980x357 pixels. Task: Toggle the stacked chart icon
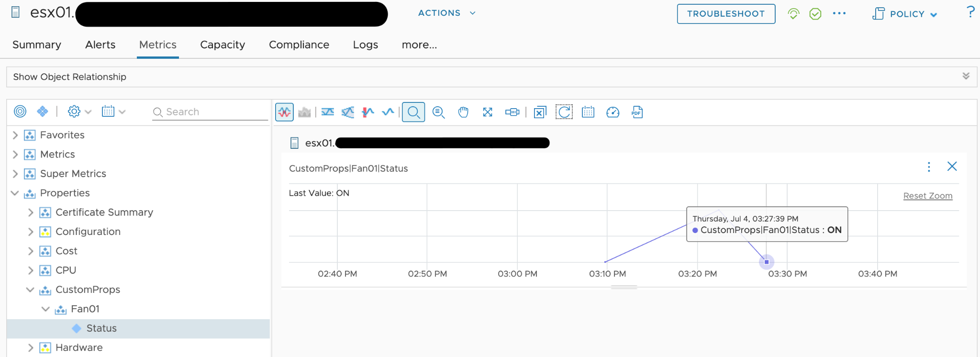point(304,112)
